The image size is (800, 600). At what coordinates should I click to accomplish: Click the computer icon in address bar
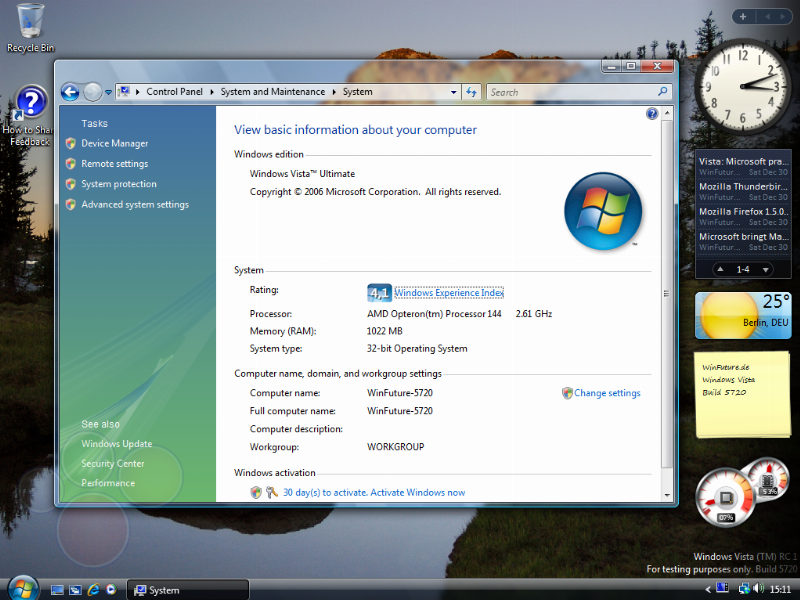pyautogui.click(x=124, y=92)
